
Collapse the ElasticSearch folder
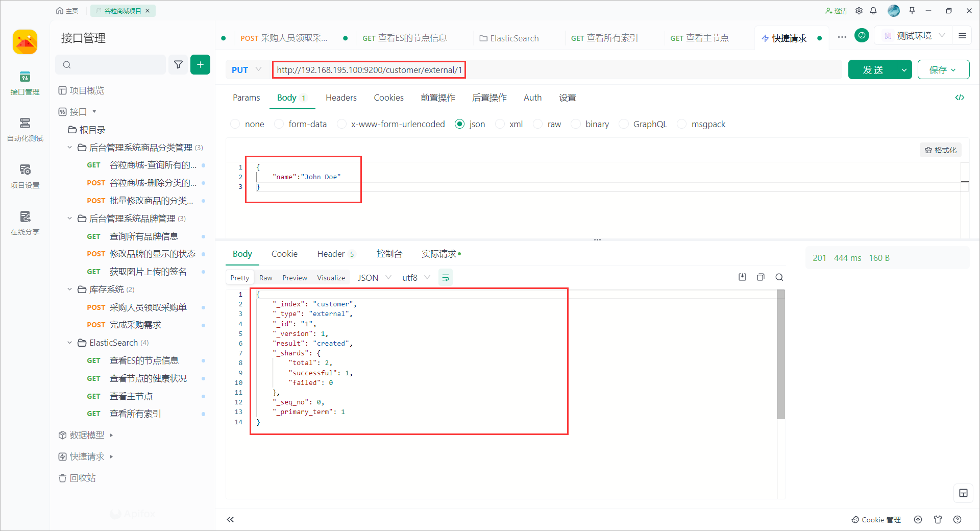[x=70, y=343]
